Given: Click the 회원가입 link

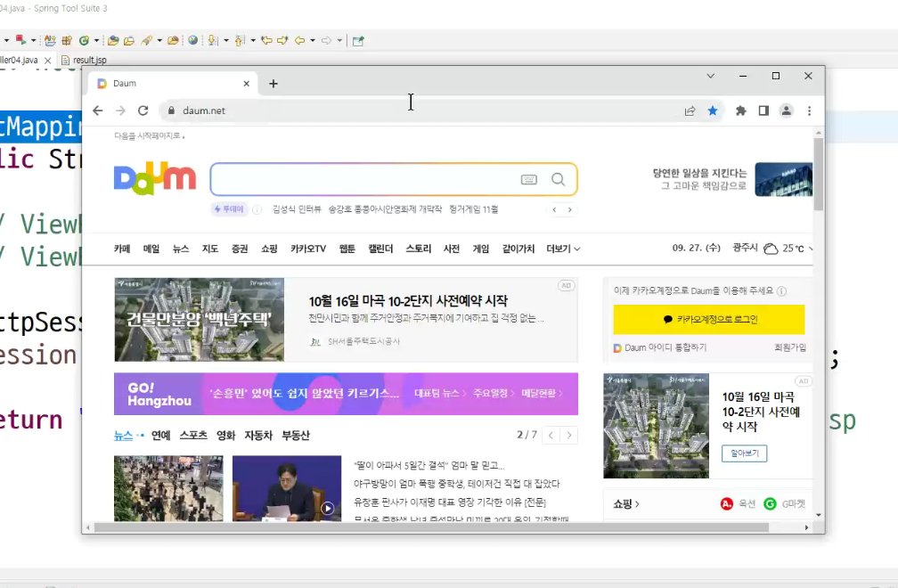Looking at the screenshot, I should 790,347.
